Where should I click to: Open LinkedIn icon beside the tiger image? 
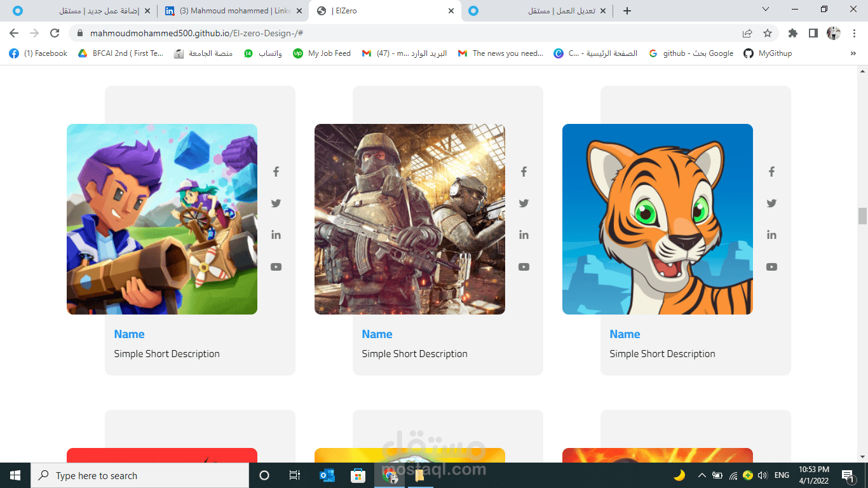[x=771, y=235]
